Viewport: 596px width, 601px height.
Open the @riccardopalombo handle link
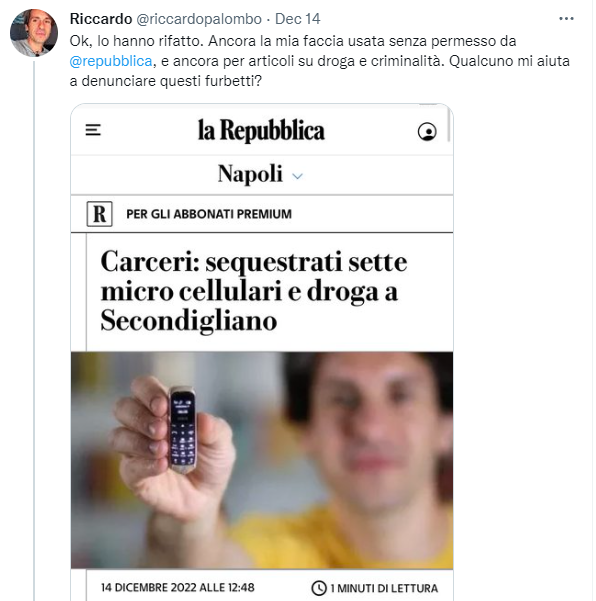click(x=199, y=19)
